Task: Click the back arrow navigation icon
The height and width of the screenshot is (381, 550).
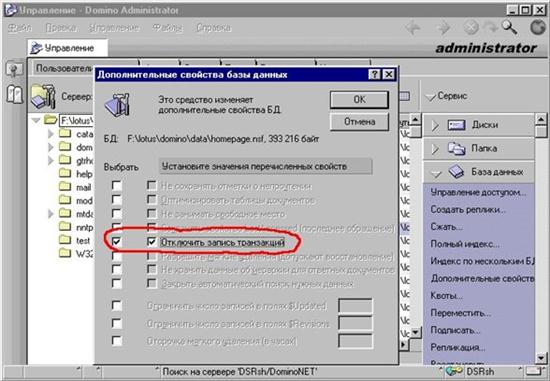Action: point(413,27)
